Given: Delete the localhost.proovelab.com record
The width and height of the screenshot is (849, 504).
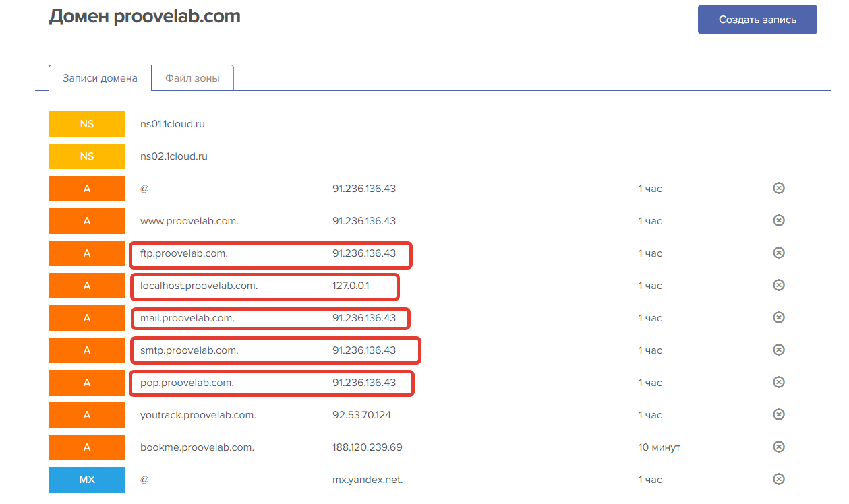Looking at the screenshot, I should coord(778,285).
